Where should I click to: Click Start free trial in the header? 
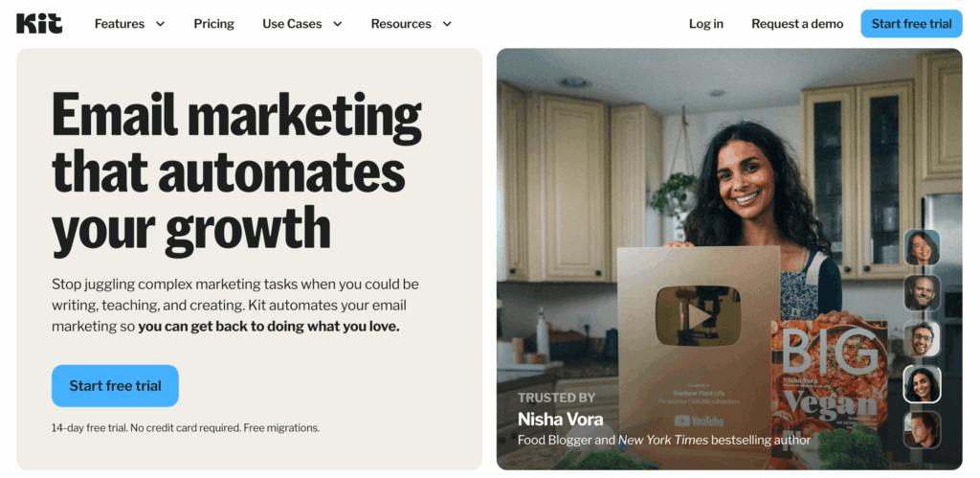[911, 24]
